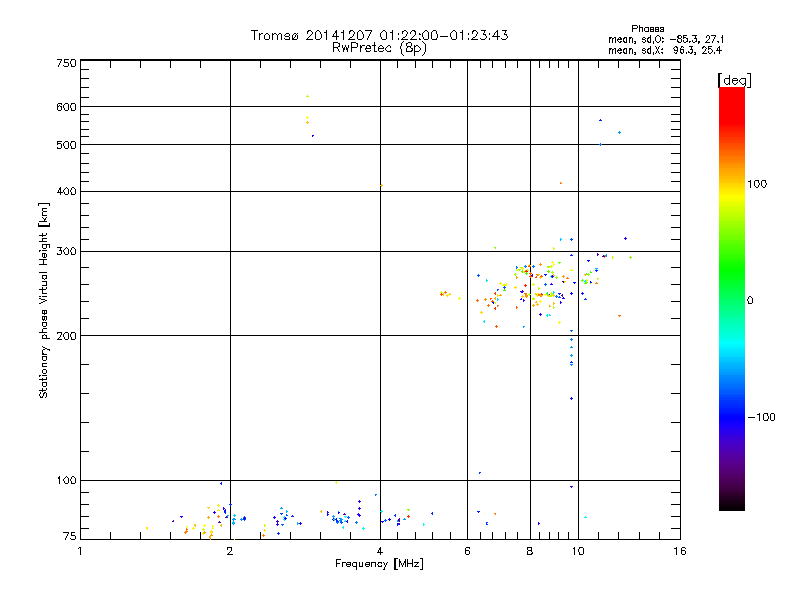Screen dimensions: 800x600
Task: Click the plot title 'Tromsø 20141207 01:22:00-01:23:43'
Action: click(x=379, y=35)
